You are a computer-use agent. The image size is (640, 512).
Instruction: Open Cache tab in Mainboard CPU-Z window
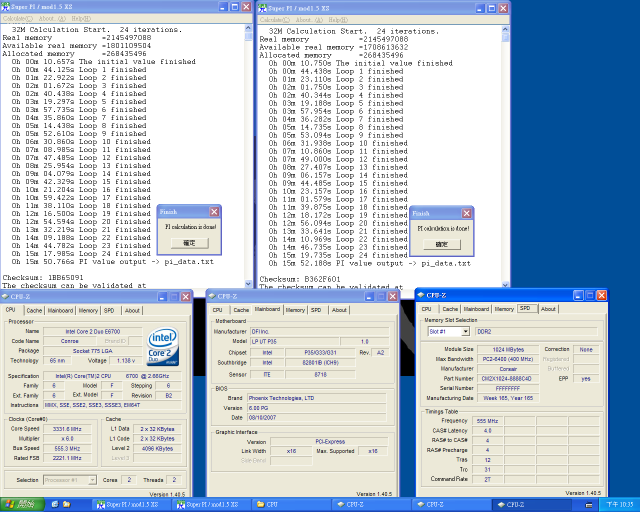click(x=241, y=310)
